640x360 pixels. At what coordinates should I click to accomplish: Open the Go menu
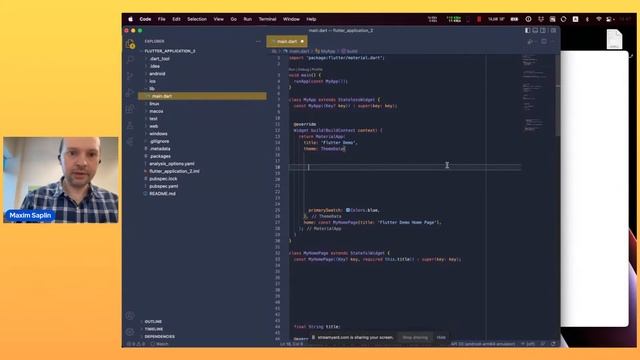(233, 19)
